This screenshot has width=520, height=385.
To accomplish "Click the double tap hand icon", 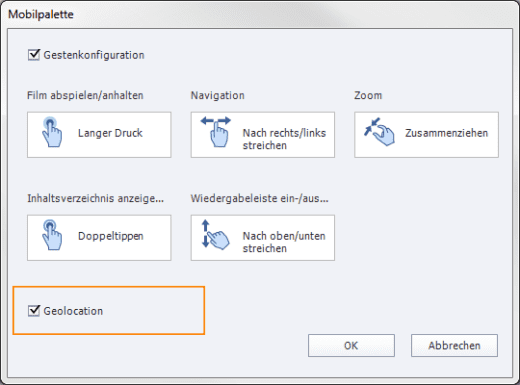I will point(52,235).
